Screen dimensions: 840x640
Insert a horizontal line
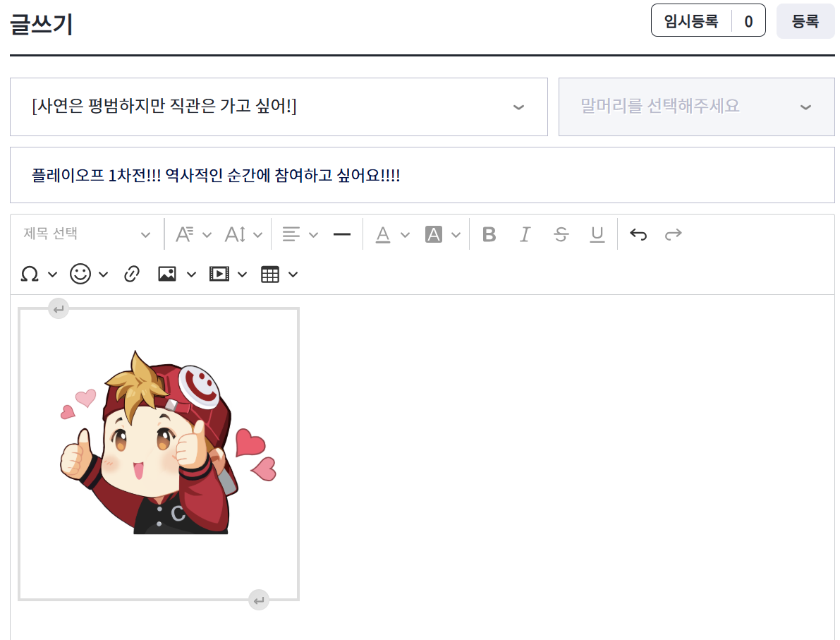342,234
